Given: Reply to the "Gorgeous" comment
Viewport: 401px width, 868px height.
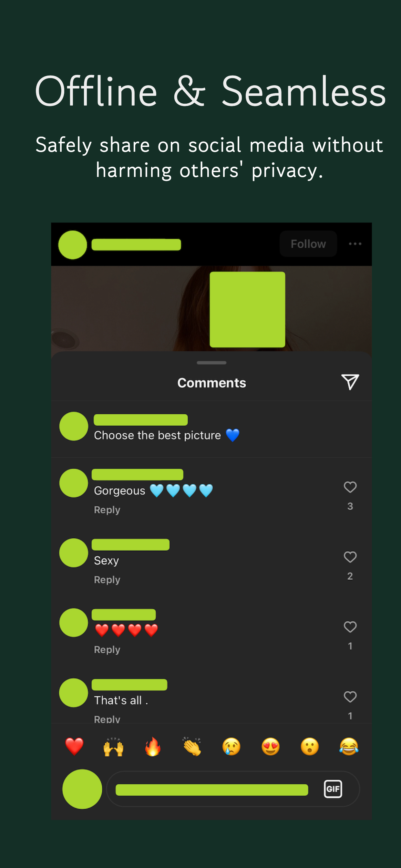Looking at the screenshot, I should click(107, 510).
